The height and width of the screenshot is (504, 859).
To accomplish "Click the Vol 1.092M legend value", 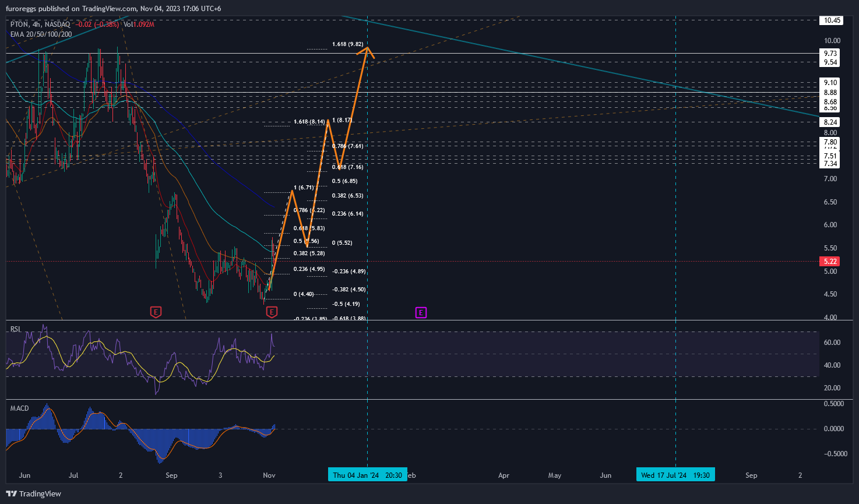I will 139,24.
